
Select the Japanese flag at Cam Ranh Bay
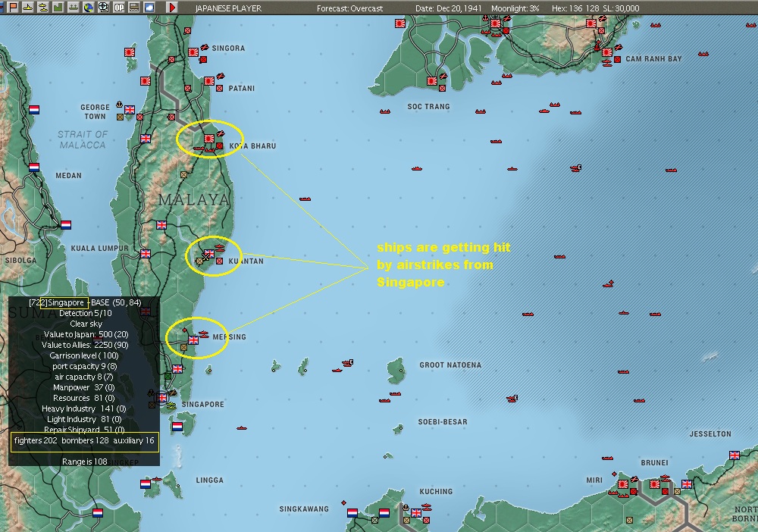608,52
